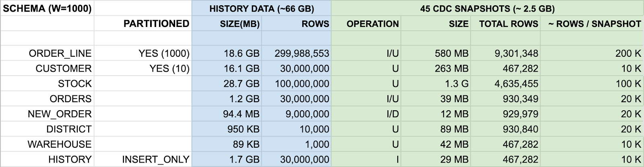The width and height of the screenshot is (644, 167).
Task: Select the 45 CDC SNAPSHOTS header cell
Action: pyautogui.click(x=487, y=8)
